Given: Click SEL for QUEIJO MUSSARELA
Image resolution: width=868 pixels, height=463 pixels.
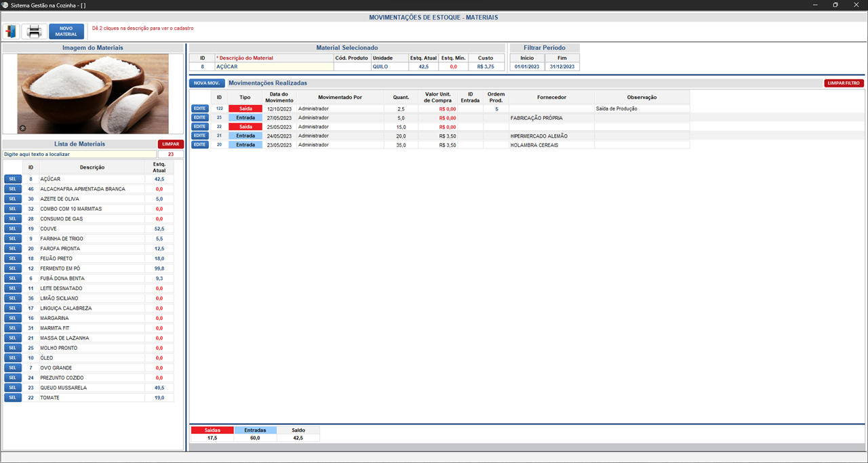Looking at the screenshot, I should pos(13,388).
